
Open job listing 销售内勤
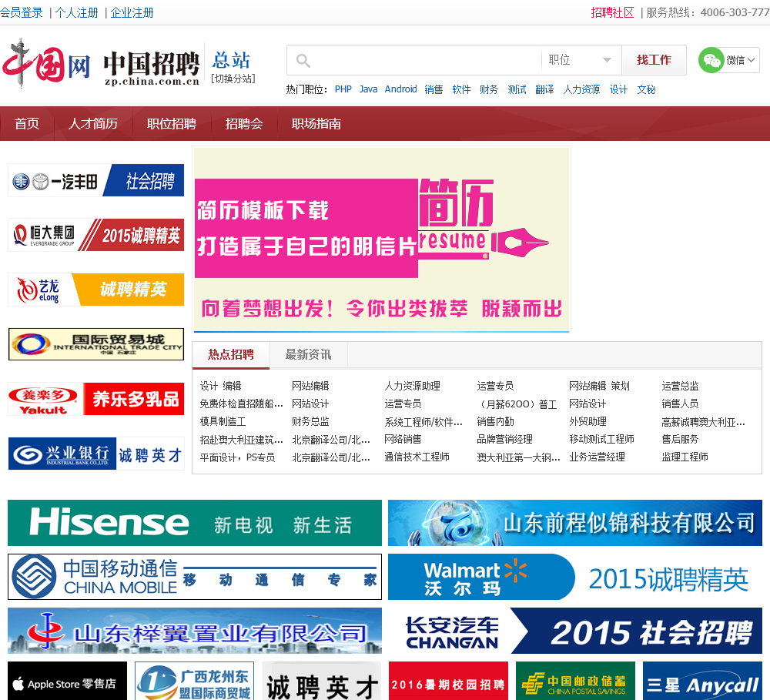click(x=495, y=421)
